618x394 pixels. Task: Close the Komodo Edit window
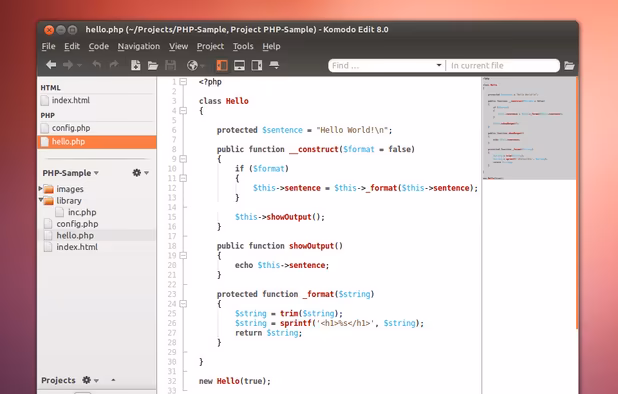pos(49,30)
